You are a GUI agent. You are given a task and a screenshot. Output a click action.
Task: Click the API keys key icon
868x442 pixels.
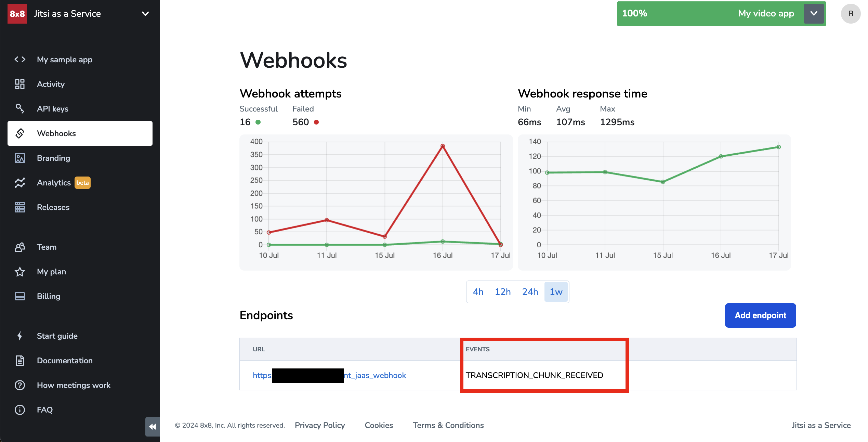20,108
